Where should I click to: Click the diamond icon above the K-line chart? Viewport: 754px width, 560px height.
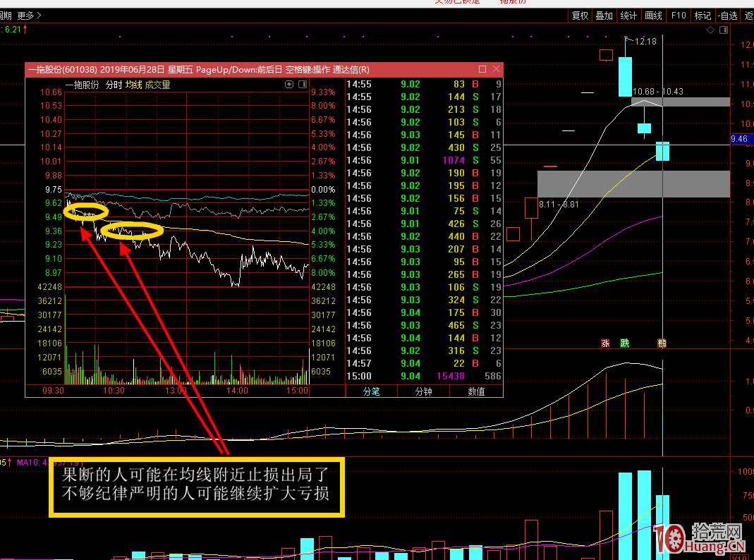point(710,30)
